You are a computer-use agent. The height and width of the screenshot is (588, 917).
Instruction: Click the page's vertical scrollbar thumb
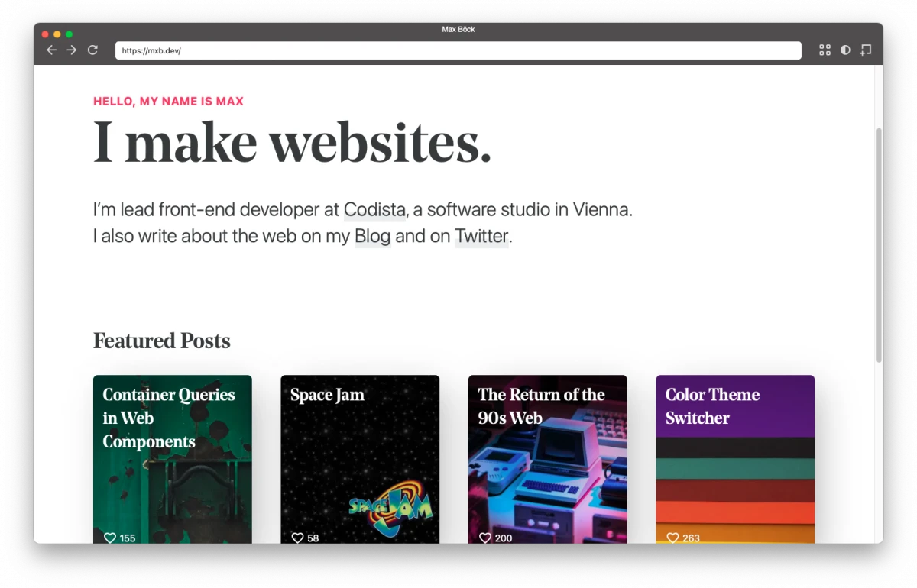click(879, 244)
